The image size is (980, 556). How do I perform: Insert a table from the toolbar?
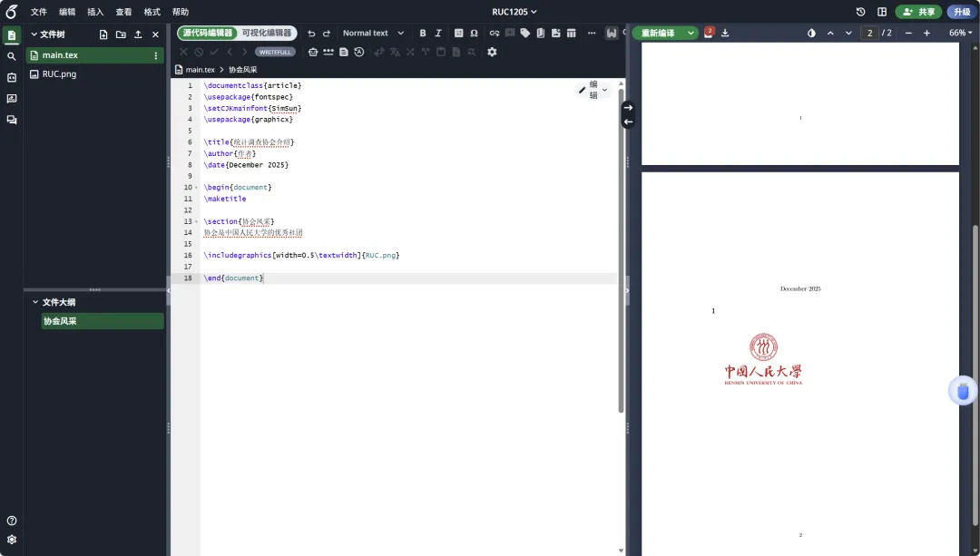click(x=572, y=34)
